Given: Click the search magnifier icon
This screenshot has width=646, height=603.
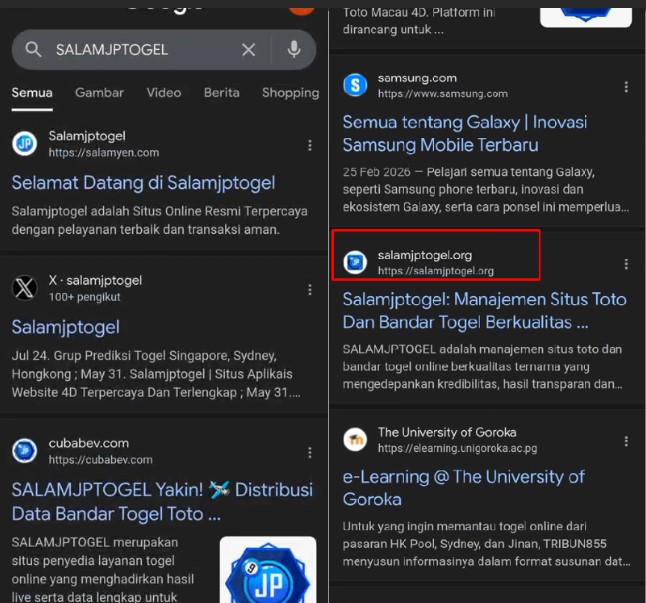Looking at the screenshot, I should [34, 50].
